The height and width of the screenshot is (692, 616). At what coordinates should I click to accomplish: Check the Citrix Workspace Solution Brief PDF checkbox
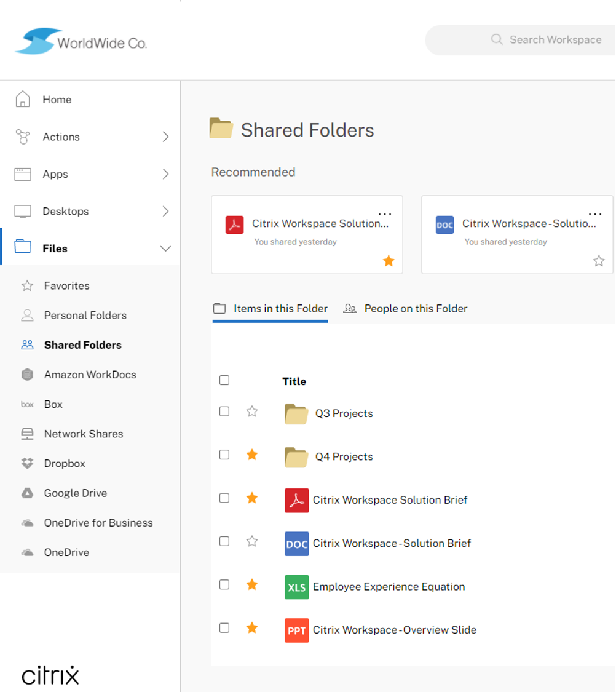click(224, 498)
